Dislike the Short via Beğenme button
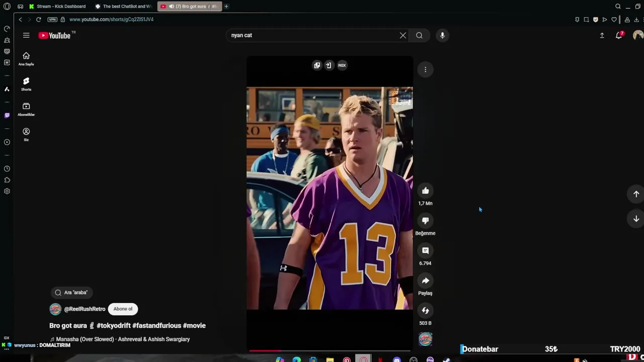This screenshot has height=362, width=644. 425,221
